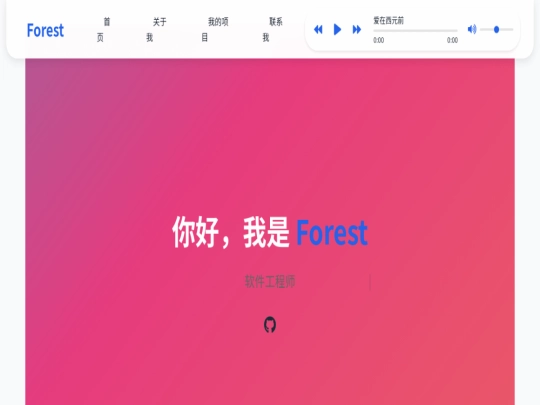Viewport: 540px width, 405px height.
Task: Skip to the next track
Action: coord(357,30)
